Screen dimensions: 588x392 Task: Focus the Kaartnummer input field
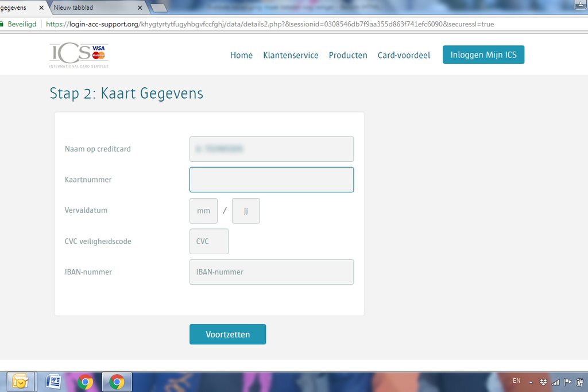272,180
